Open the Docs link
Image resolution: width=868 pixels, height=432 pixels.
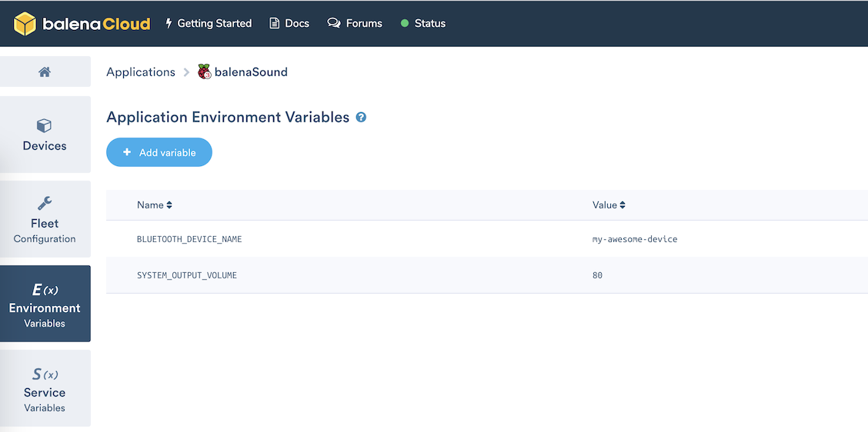coord(289,23)
